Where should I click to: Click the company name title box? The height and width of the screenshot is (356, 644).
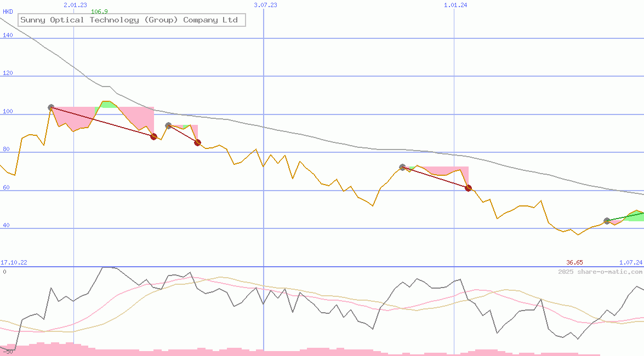coord(131,20)
